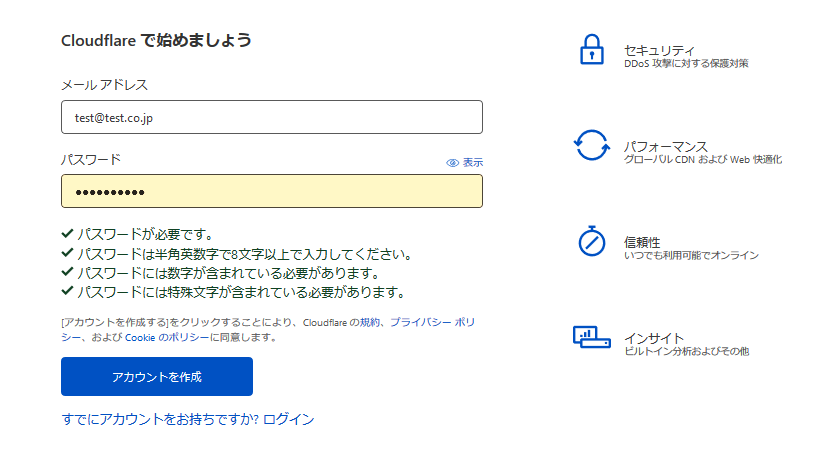Click the Security padlock icon

(593, 50)
